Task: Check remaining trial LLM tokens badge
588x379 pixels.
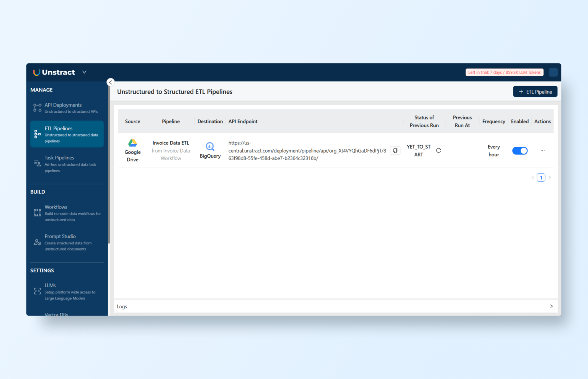Action: [504, 72]
